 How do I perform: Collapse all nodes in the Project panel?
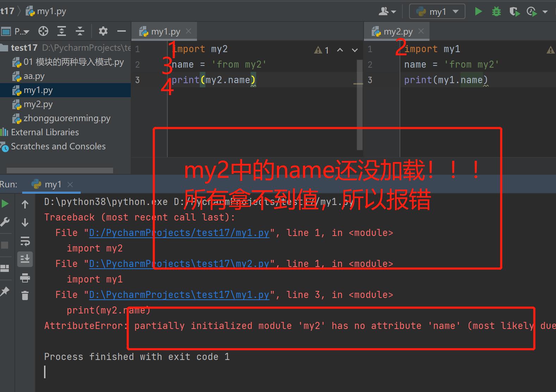coord(80,31)
